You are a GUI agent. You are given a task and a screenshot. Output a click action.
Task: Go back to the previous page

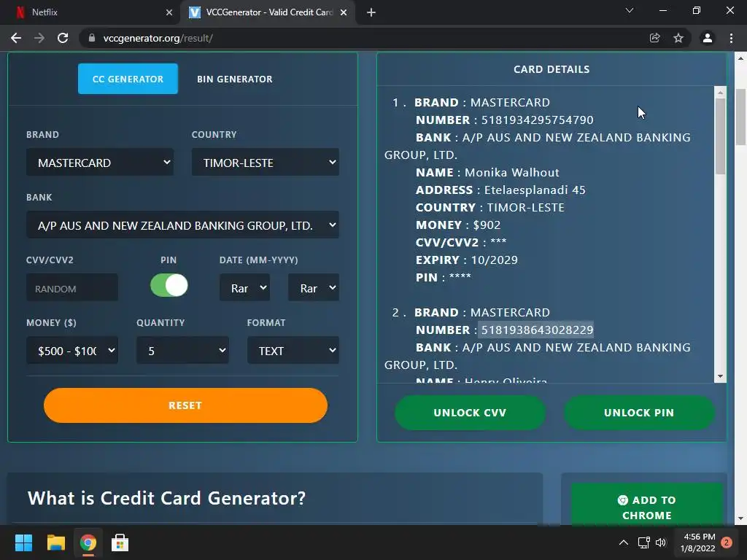click(16, 38)
